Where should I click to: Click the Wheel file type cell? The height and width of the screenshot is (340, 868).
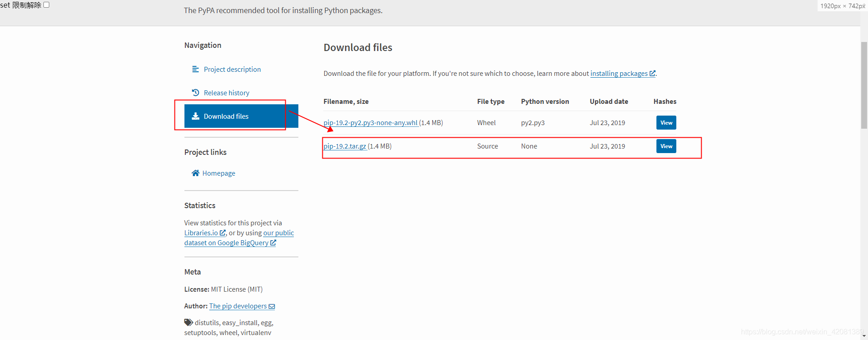[x=486, y=122]
